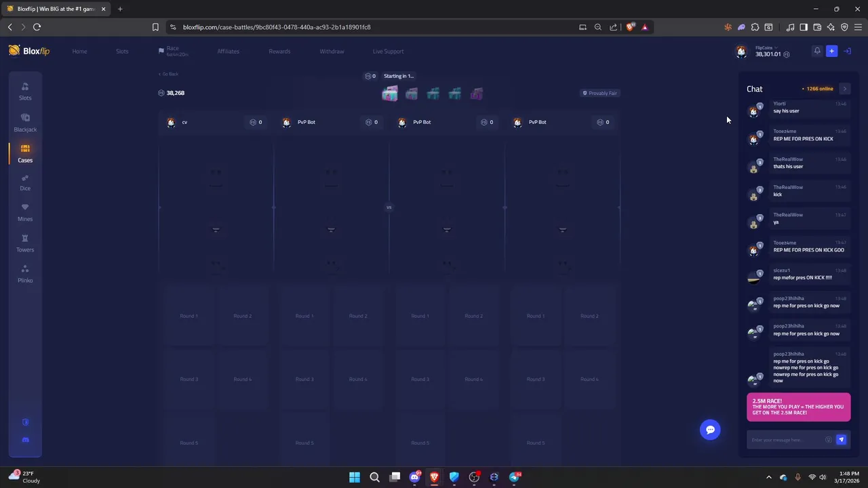
Task: Open the emoji picker in chat
Action: pos(828,440)
